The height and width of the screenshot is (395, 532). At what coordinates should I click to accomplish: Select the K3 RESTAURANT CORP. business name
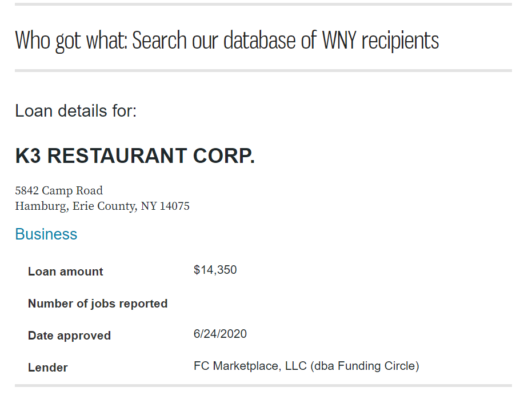point(135,155)
